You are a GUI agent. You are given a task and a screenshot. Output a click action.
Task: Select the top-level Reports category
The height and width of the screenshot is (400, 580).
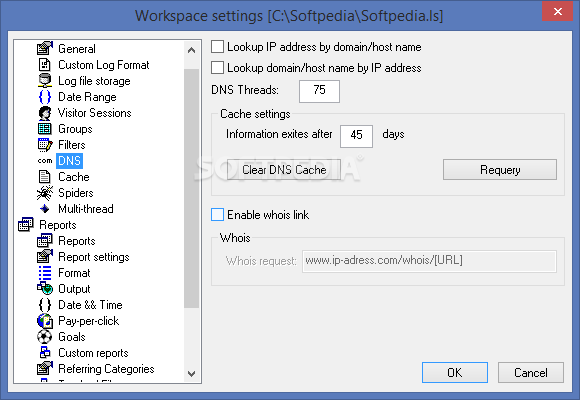coord(58,225)
